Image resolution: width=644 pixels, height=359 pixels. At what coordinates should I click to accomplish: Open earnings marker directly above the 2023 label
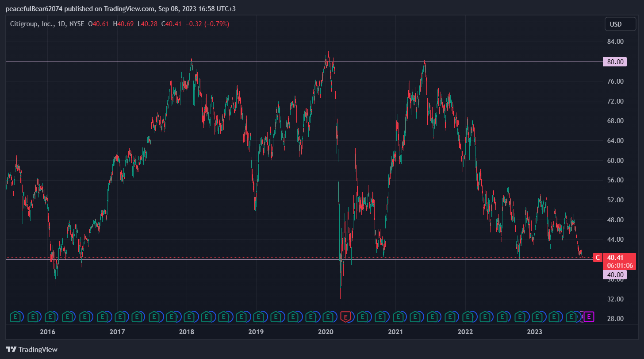coord(537,317)
